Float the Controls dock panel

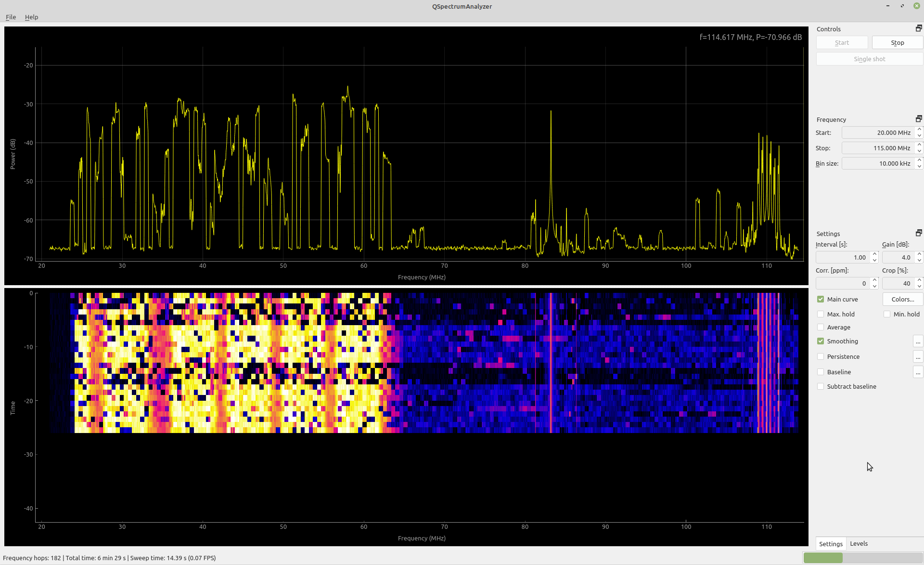point(918,28)
